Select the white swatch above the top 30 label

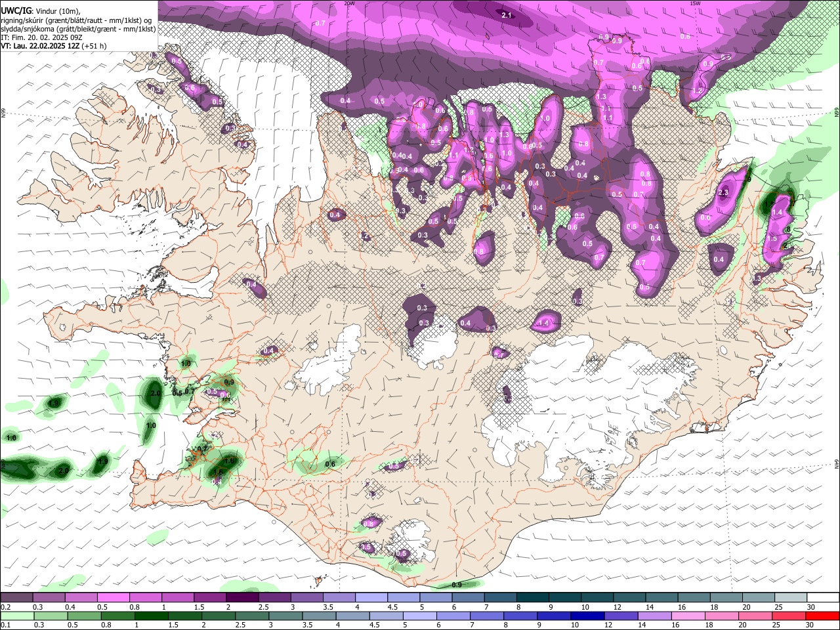(x=824, y=598)
